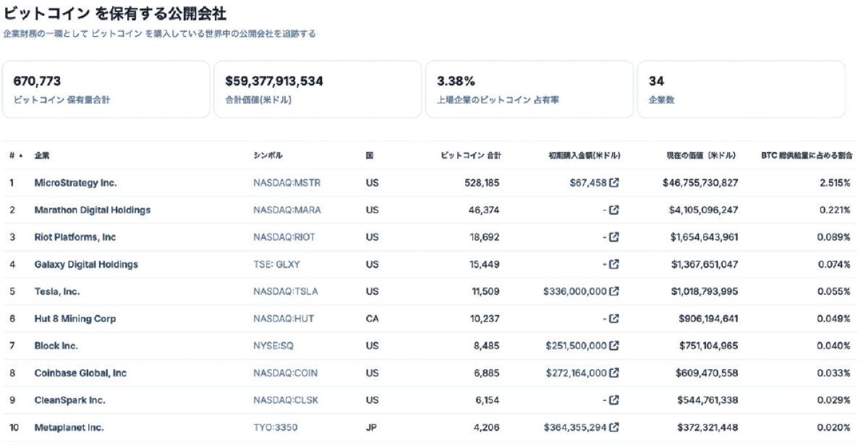
Task: Click the $46,755,730,827 current value cell
Action: click(x=700, y=183)
